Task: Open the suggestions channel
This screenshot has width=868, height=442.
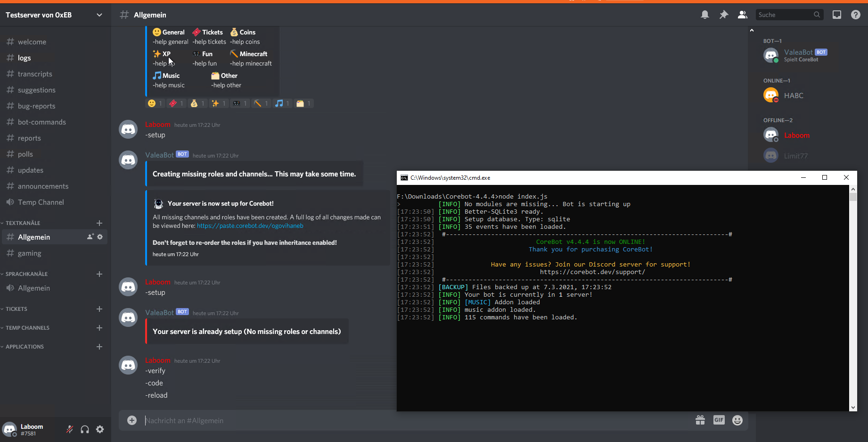Action: tap(55, 90)
